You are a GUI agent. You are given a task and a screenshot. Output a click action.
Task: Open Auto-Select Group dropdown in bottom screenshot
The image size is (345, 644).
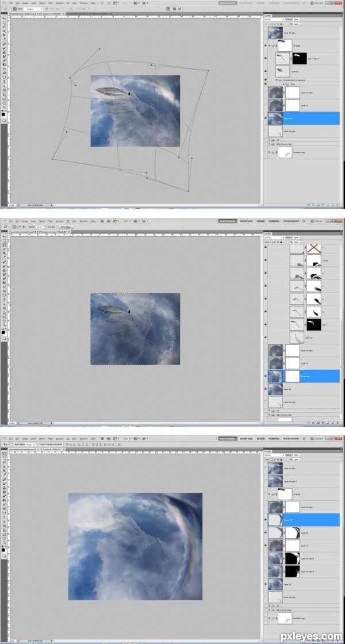pos(30,444)
